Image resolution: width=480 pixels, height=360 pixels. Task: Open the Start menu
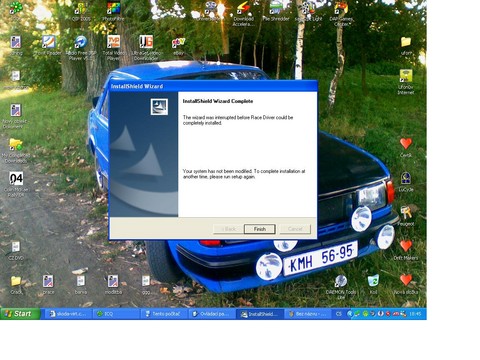coord(20,314)
